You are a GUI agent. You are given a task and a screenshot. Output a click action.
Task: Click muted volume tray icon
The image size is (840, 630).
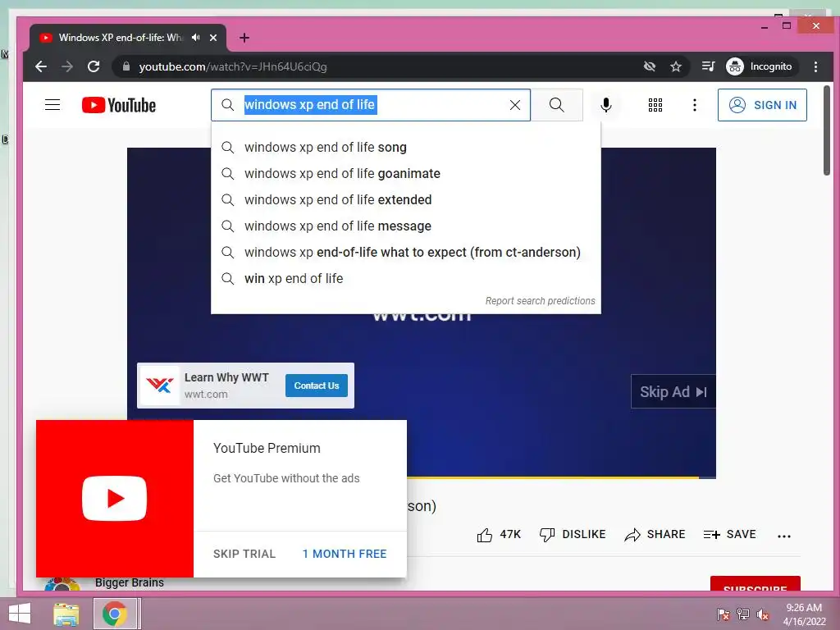click(763, 614)
